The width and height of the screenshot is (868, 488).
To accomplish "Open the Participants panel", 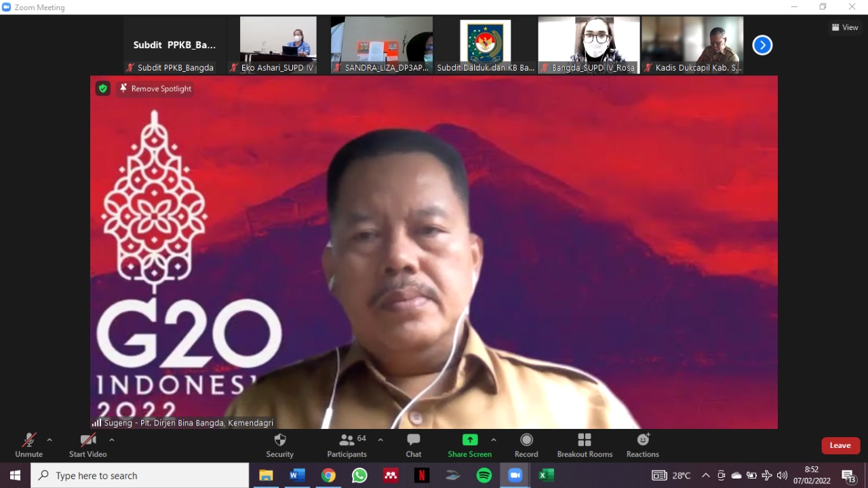I will [347, 445].
